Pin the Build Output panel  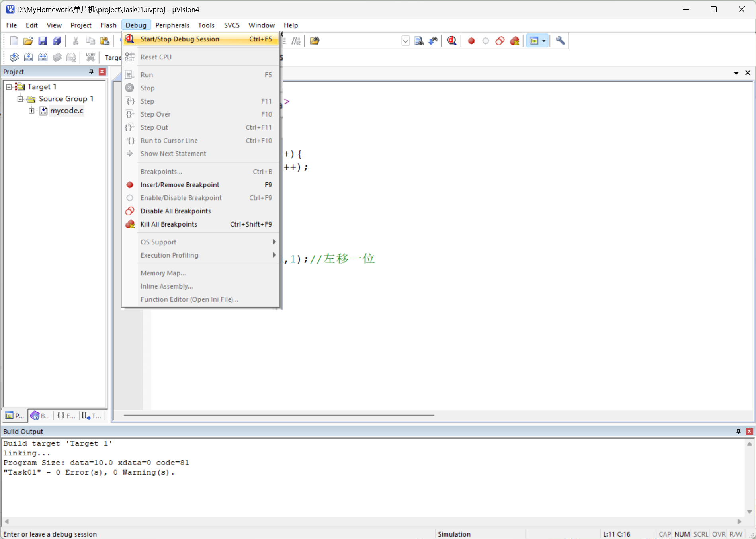pos(738,431)
